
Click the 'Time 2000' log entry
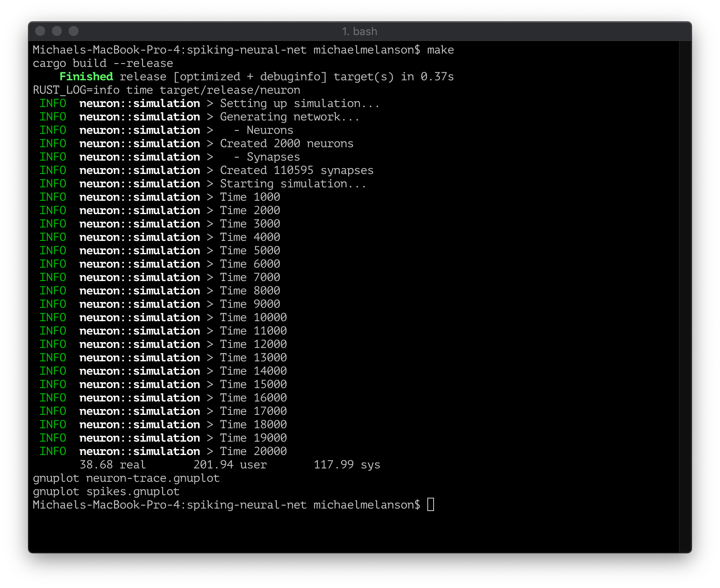[250, 210]
